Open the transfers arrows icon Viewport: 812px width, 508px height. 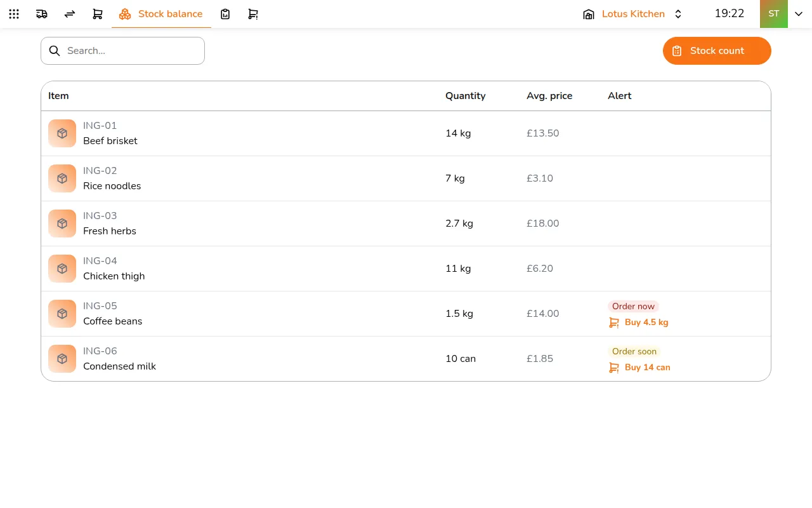[x=70, y=14]
